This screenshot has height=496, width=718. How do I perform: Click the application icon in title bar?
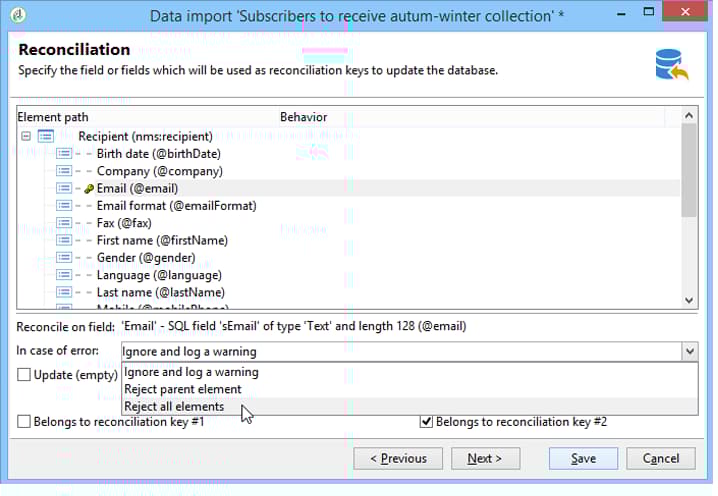pos(18,15)
